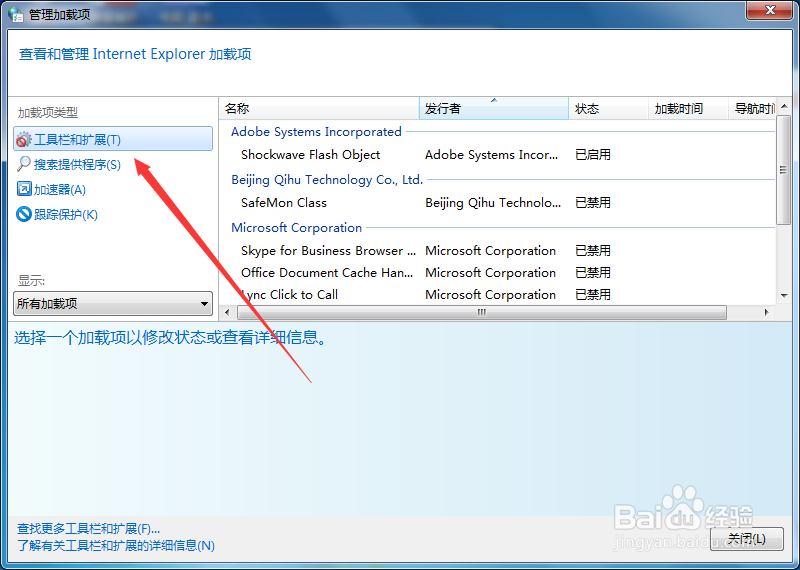
Task: Click 已禁用 status of SafeMon Class
Action: pyautogui.click(x=592, y=203)
